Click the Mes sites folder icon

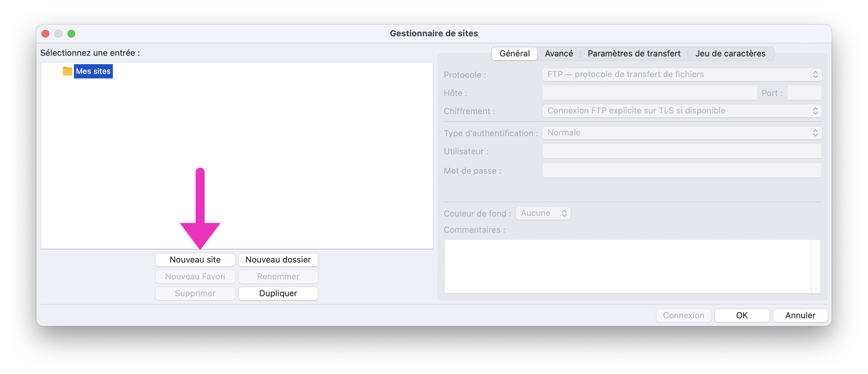point(67,71)
